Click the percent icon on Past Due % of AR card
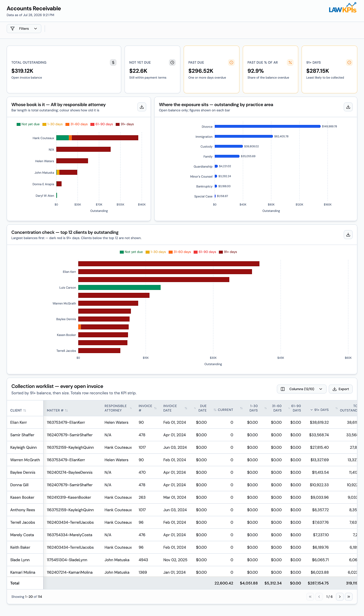The width and height of the screenshot is (364, 616). point(290,62)
